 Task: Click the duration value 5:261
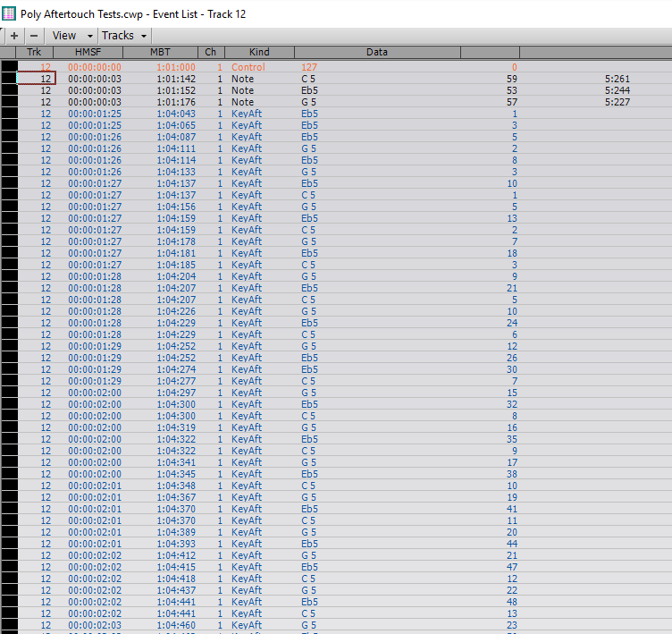pos(617,79)
